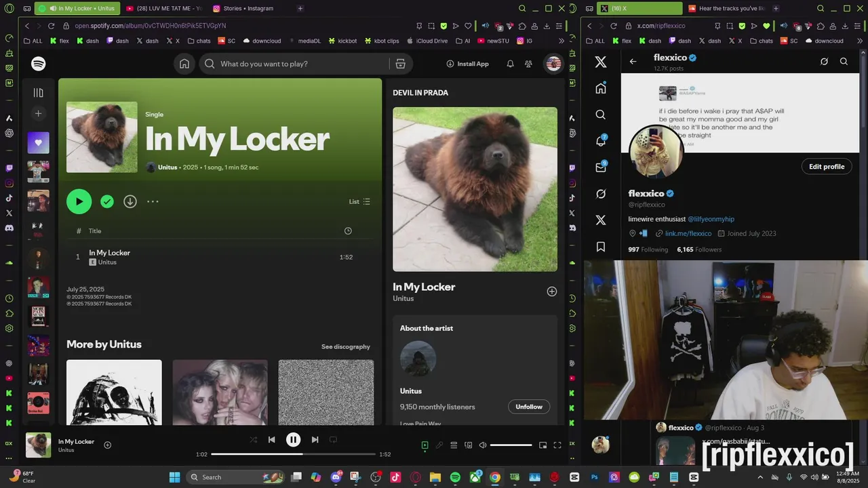Open See discography link

346,347
